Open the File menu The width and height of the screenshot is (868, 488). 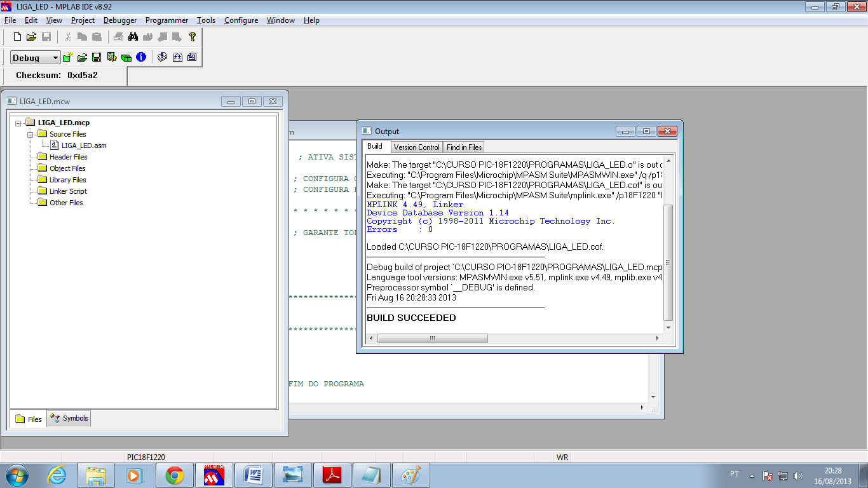(x=10, y=20)
